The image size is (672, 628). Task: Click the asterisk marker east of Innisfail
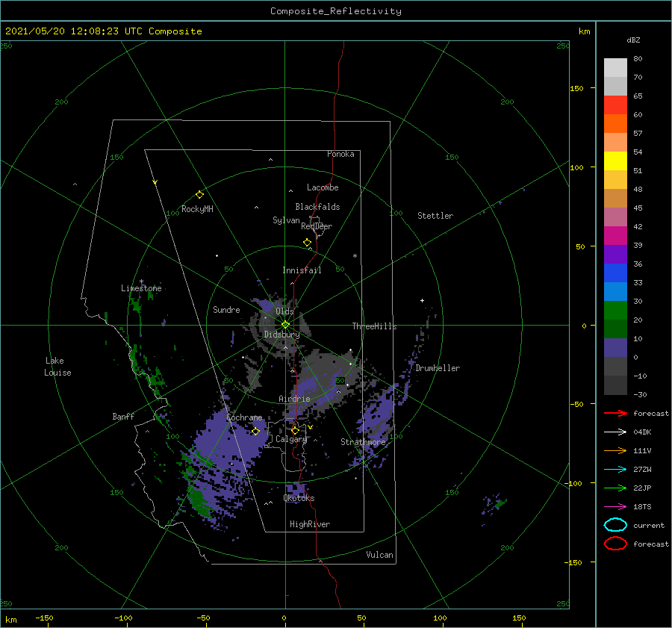tap(355, 256)
